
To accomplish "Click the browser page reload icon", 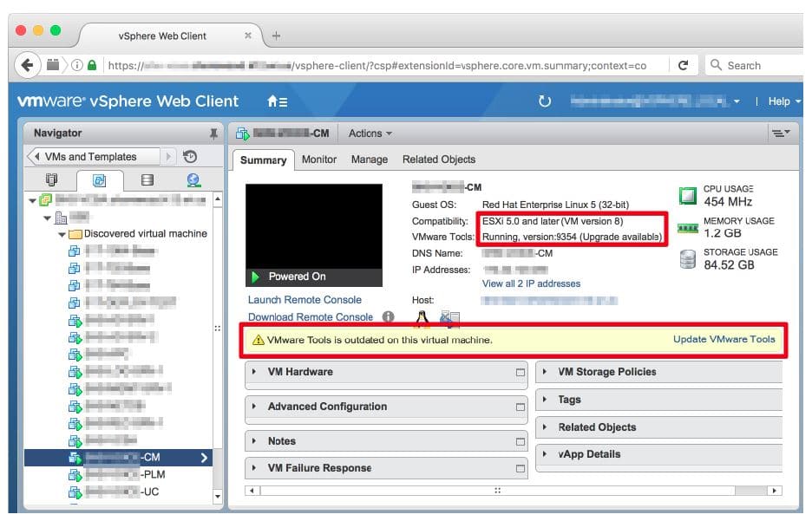I will (684, 64).
